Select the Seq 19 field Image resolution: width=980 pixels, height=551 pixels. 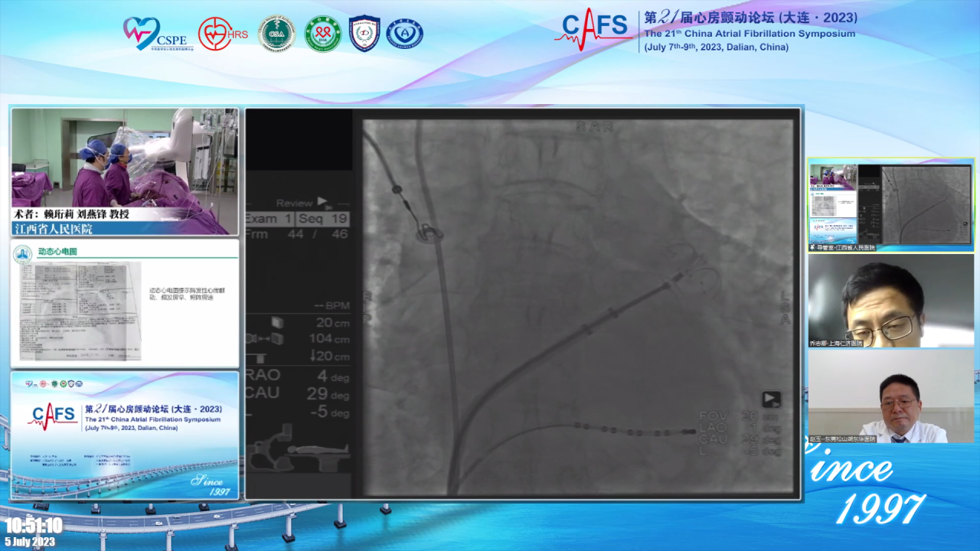(325, 219)
